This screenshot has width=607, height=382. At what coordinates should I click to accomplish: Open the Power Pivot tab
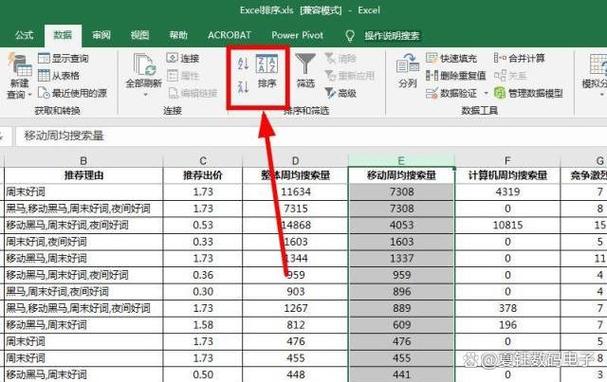297,35
